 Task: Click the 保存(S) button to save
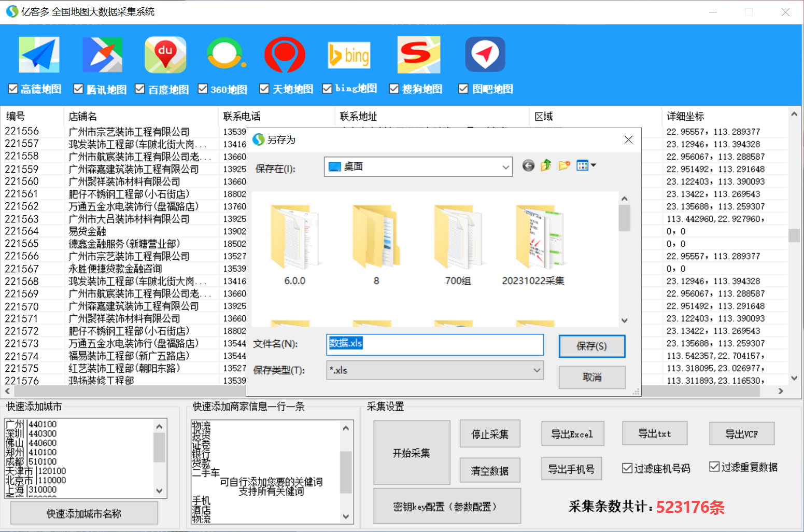click(592, 346)
